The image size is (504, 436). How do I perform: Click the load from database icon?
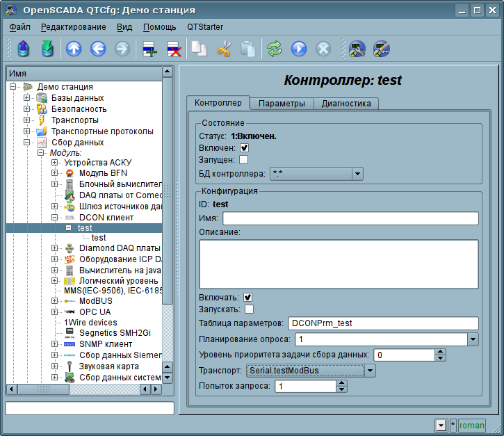point(23,49)
